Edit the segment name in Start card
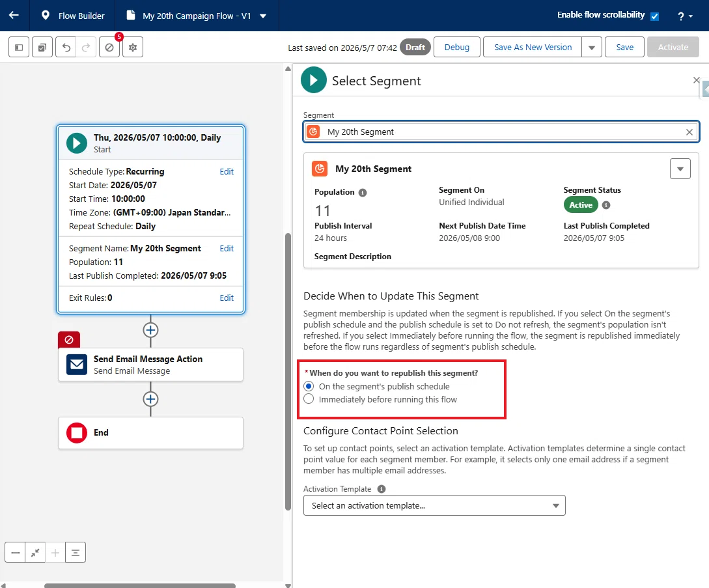 point(227,248)
